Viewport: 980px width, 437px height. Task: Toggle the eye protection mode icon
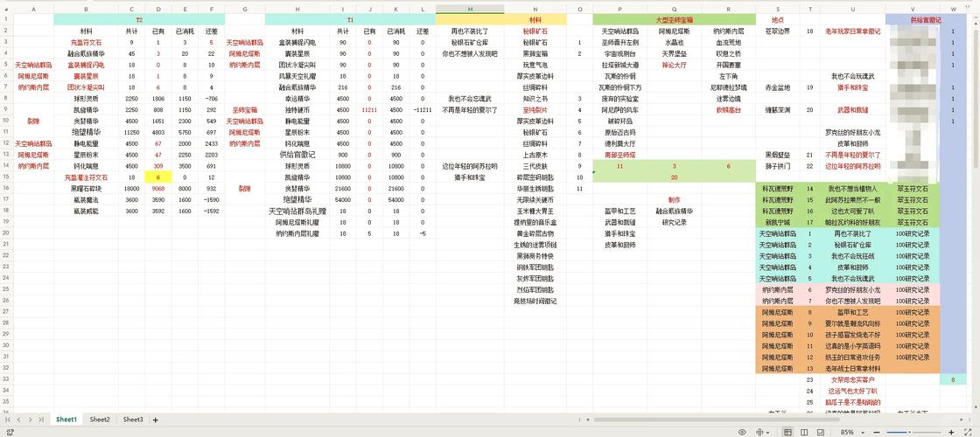742,432
